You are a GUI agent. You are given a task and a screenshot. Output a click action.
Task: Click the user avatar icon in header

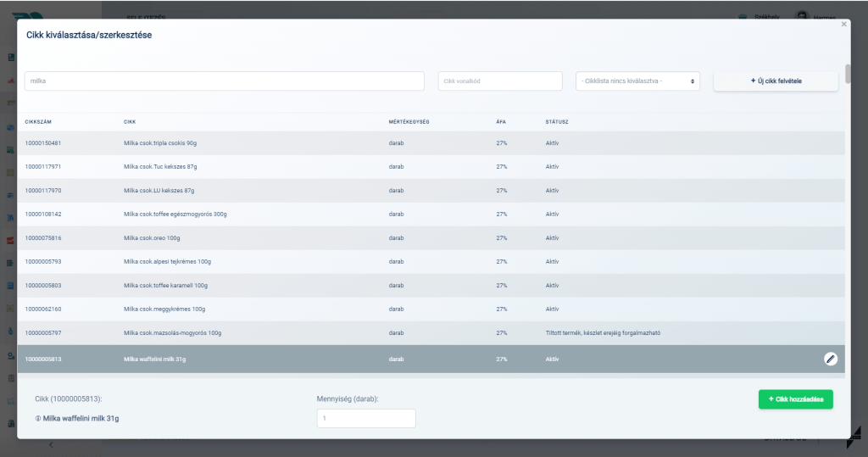point(801,16)
